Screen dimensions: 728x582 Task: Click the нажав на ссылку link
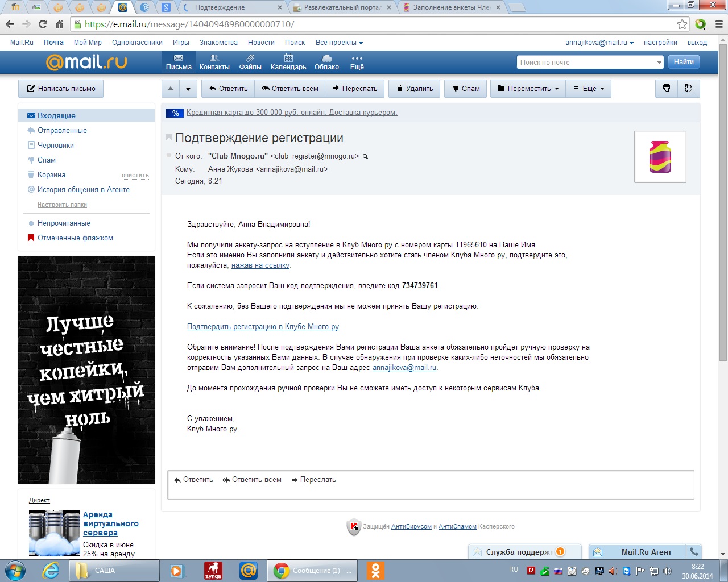tap(260, 265)
